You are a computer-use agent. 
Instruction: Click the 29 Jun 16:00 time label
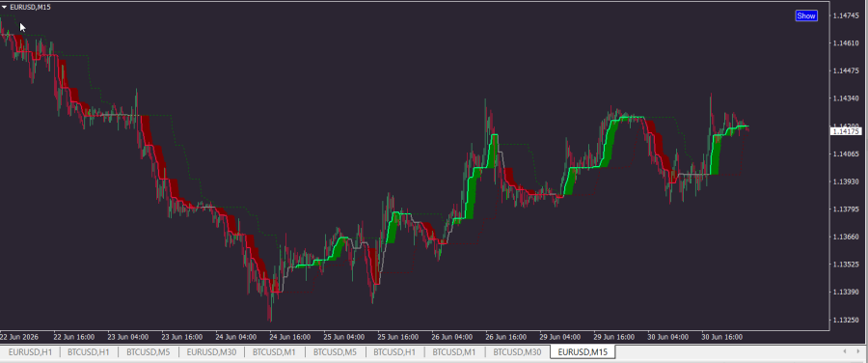[613, 337]
